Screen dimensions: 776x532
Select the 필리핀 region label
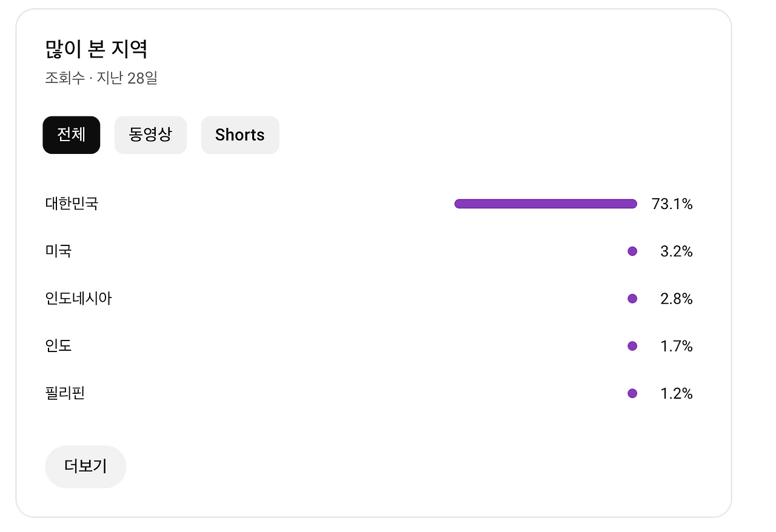point(65,393)
